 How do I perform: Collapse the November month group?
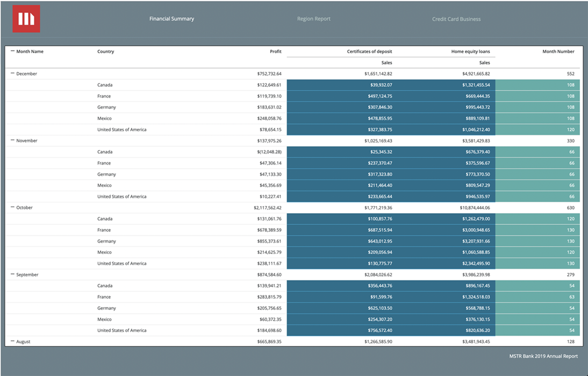[x=12, y=140]
